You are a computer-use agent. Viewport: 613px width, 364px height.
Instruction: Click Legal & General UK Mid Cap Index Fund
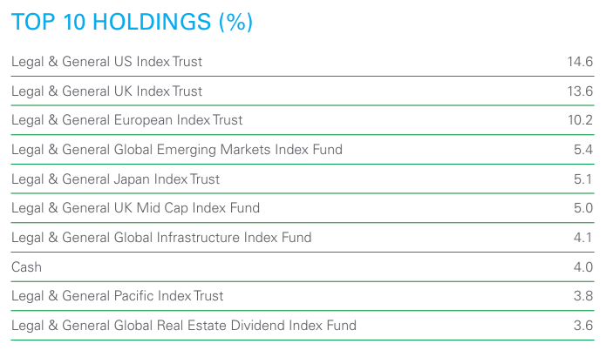pos(135,208)
